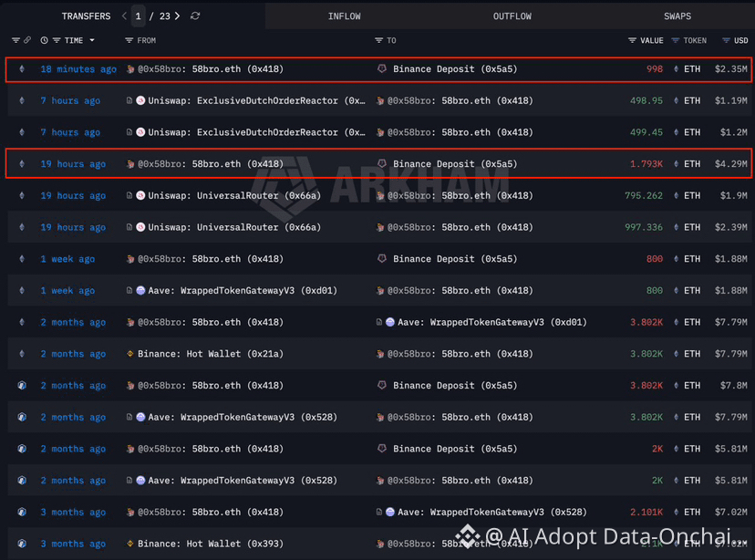Filter by the FROM column
The height and width of the screenshot is (560, 755).
click(129, 40)
